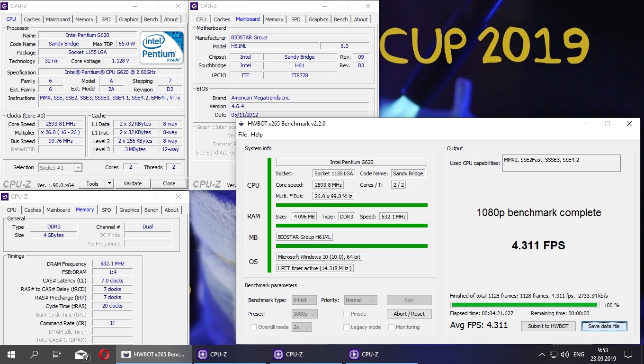Switch input language ENG indicator
This screenshot has height=364, width=644.
click(x=579, y=354)
